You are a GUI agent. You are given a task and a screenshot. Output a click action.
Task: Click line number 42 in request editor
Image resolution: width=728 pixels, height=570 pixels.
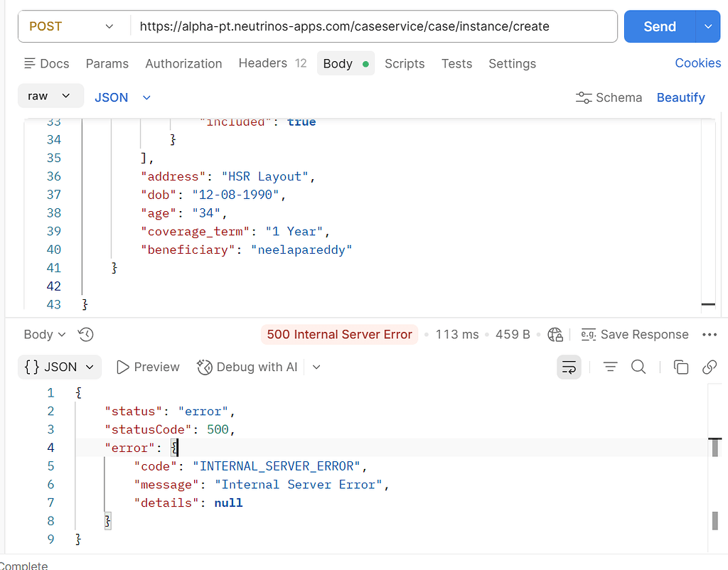[x=54, y=286]
